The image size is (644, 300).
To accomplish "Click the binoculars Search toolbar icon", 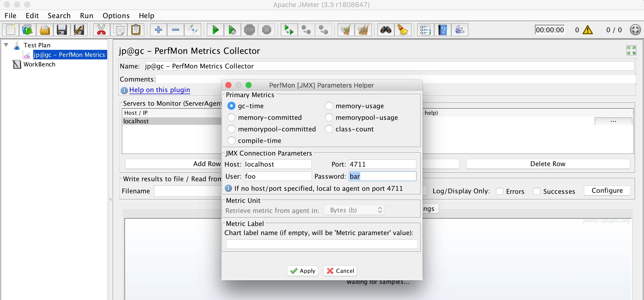I will (386, 30).
